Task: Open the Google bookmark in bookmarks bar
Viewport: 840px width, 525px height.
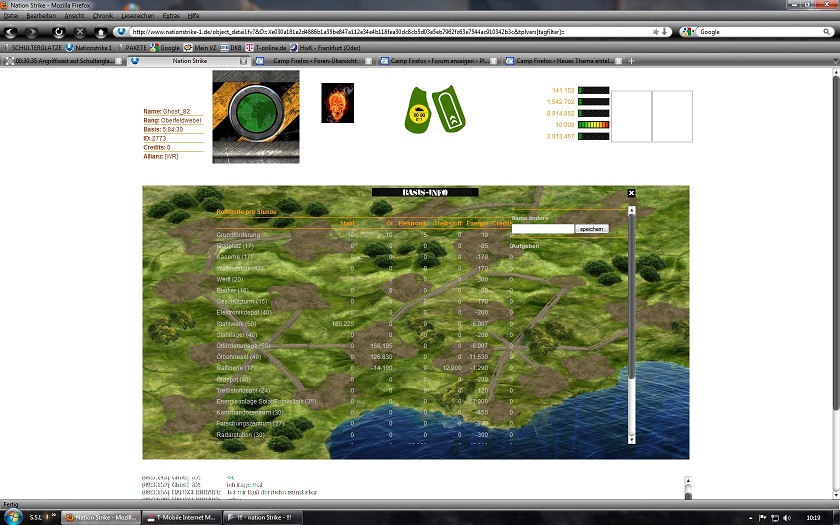Action: [165, 48]
